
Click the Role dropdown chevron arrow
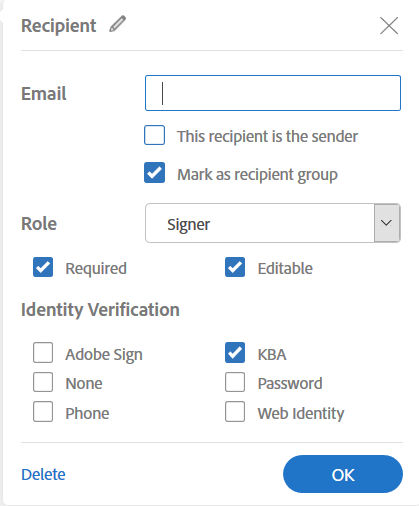(387, 223)
